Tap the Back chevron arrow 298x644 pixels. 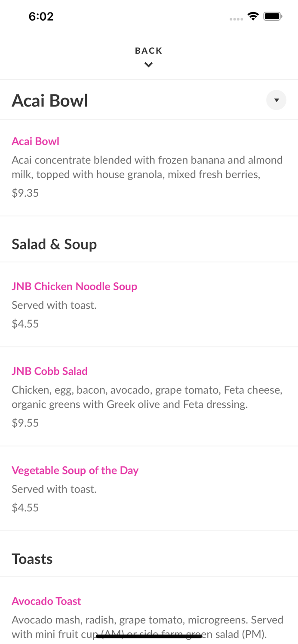tap(148, 65)
